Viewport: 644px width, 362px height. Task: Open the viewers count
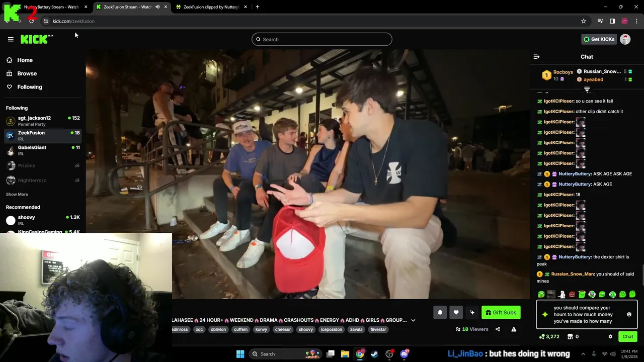(x=472, y=329)
